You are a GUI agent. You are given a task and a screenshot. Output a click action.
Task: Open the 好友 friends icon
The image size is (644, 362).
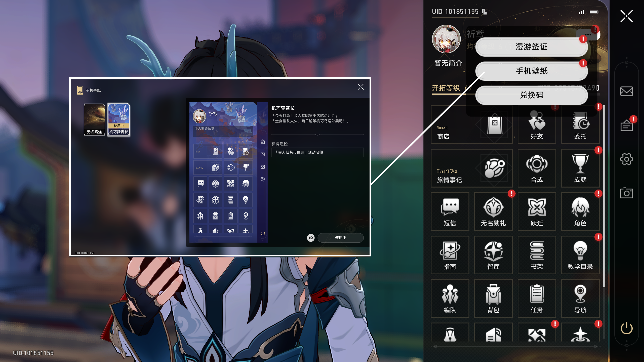point(537,125)
